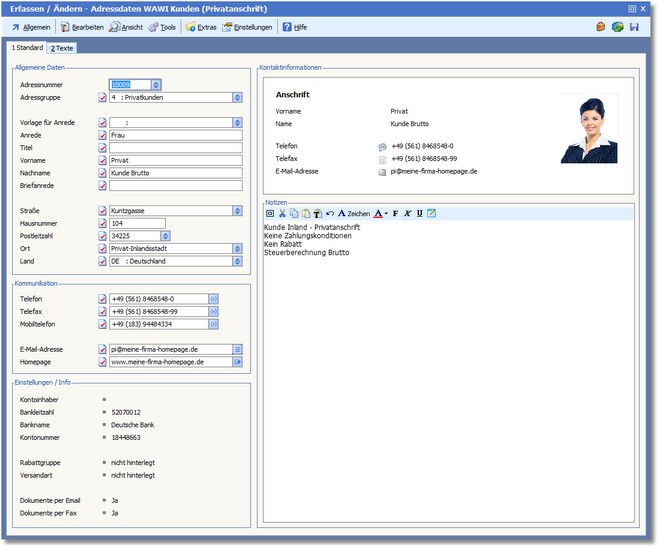Open the website via Homepage field button

click(x=238, y=362)
